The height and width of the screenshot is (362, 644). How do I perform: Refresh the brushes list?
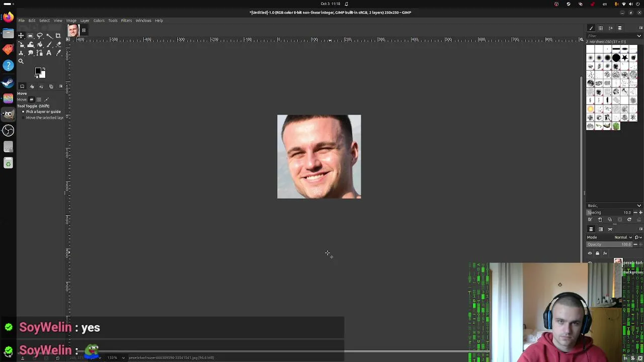629,219
